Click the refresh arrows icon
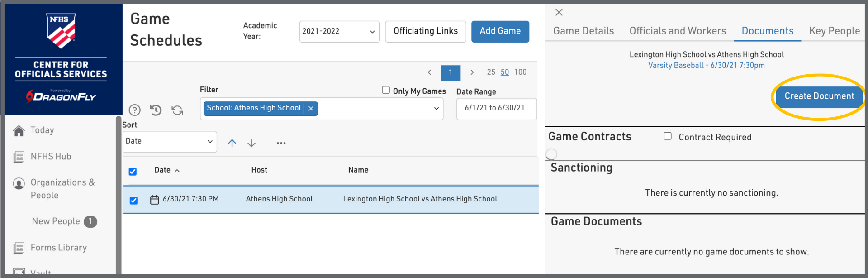 177,110
